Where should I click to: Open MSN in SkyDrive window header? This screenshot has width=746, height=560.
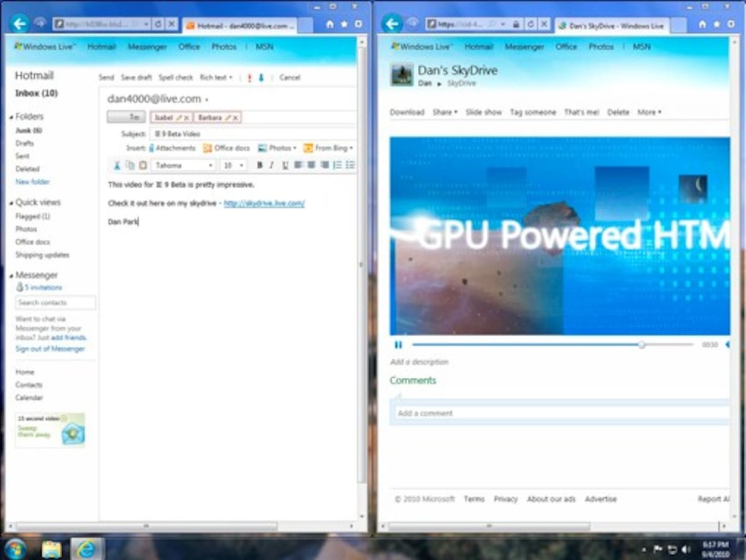click(642, 47)
